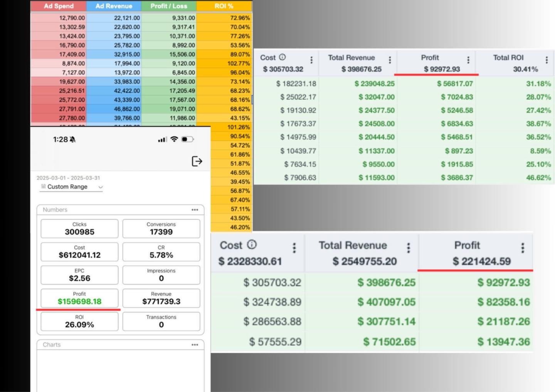Tap the Revenue $771739.3 card
Image resolution: width=555 pixels, height=392 pixels.
pos(161,298)
